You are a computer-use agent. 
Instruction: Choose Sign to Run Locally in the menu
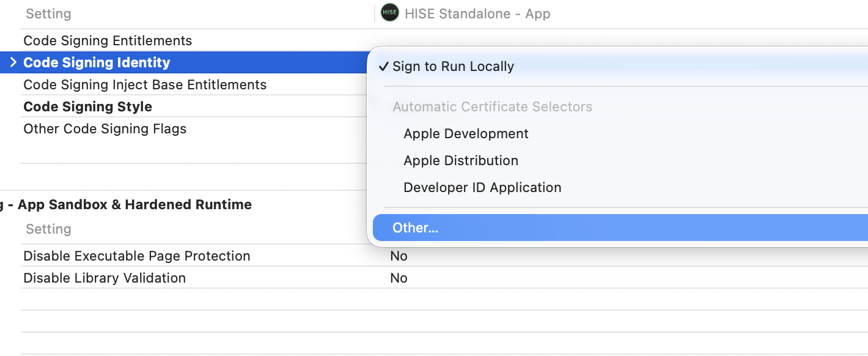pyautogui.click(x=453, y=66)
